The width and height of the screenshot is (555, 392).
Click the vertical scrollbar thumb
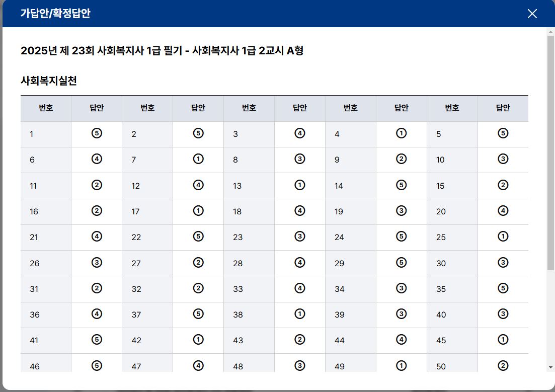(x=550, y=151)
